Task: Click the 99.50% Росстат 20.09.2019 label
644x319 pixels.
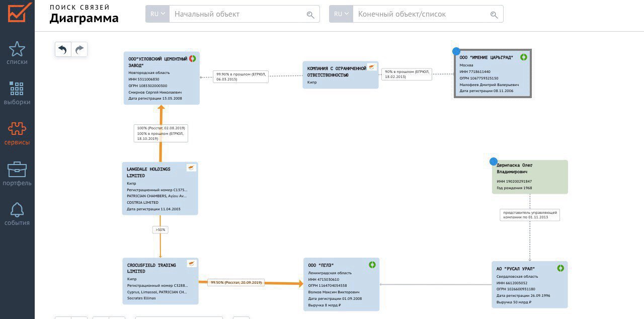Action: point(236,283)
